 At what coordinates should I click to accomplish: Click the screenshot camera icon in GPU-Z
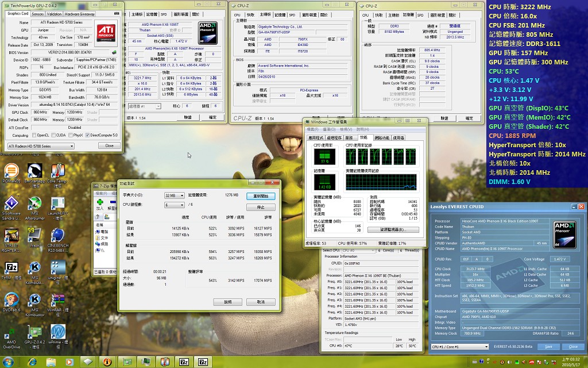coord(116,14)
